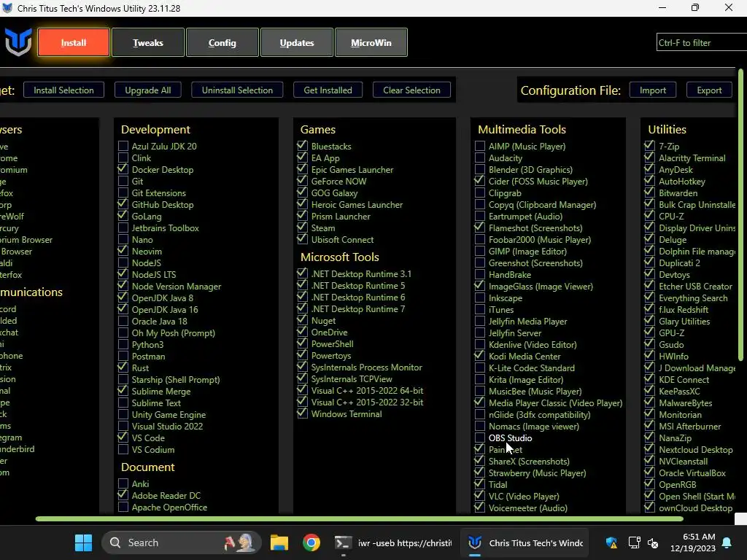Uncheck VS Code
Image resolution: width=747 pixels, height=560 pixels.
123,437
